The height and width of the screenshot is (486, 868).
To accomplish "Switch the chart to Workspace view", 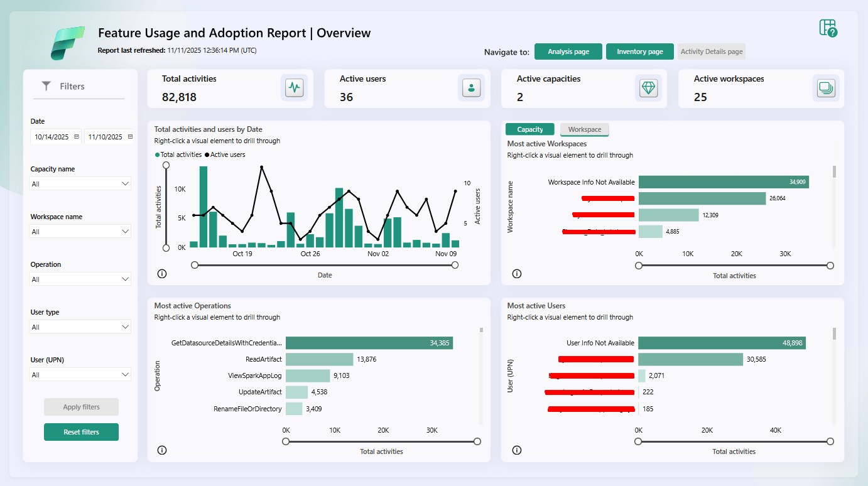I will click(584, 129).
